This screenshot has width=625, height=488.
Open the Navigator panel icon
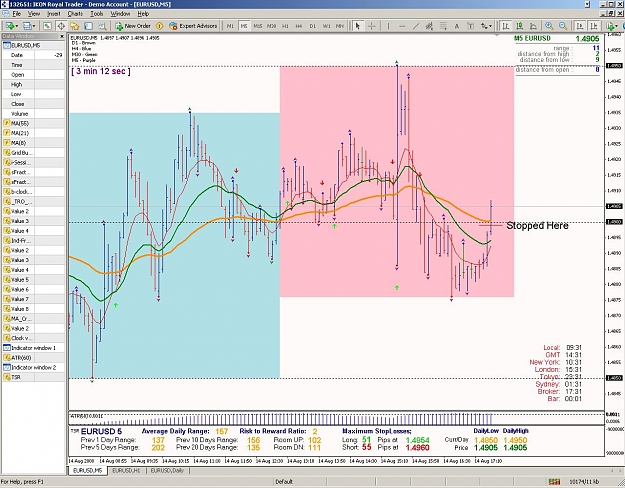click(75, 26)
